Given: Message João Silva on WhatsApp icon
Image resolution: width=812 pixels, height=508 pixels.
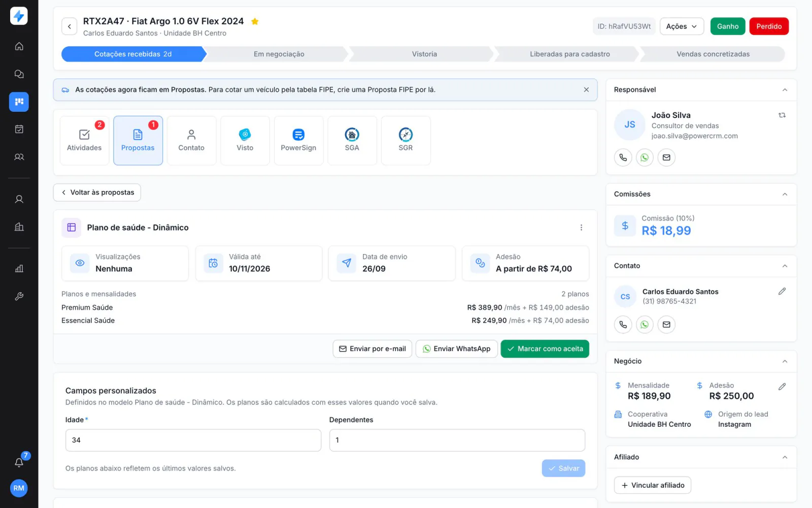Looking at the screenshot, I should click(x=645, y=157).
